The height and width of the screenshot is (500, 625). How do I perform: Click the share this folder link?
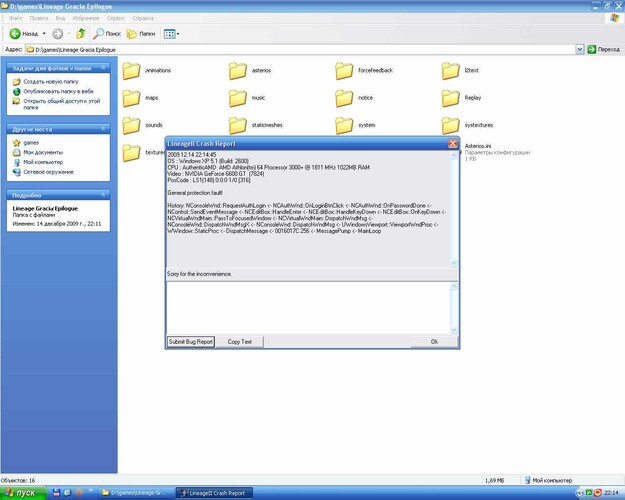coord(61,104)
